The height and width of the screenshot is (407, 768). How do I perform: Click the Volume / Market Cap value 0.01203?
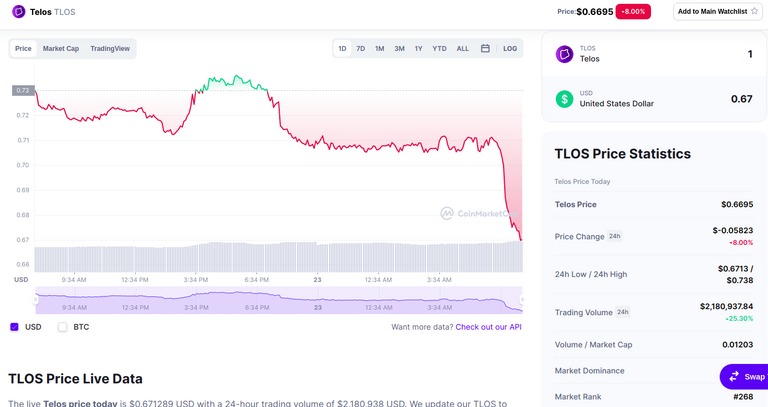(738, 344)
